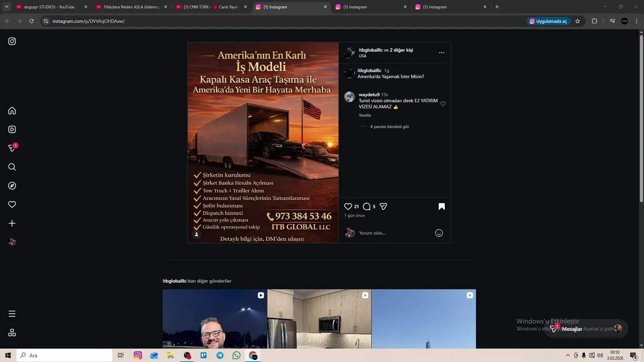The height and width of the screenshot is (362, 644).
Task: Open media control icon in toolbar
Action: pyautogui.click(x=612, y=21)
